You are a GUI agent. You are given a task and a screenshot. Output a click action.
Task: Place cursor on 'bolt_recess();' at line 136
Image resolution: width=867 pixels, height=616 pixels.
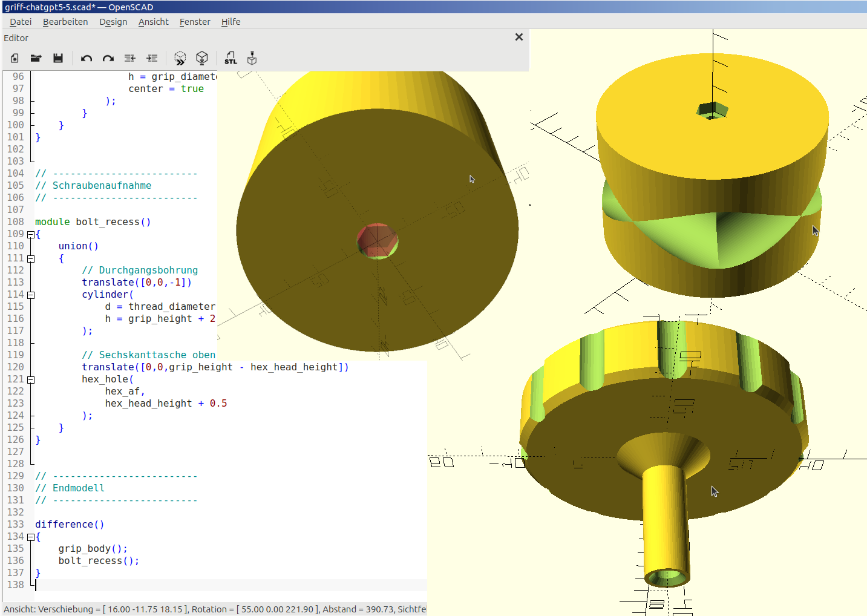(x=99, y=561)
